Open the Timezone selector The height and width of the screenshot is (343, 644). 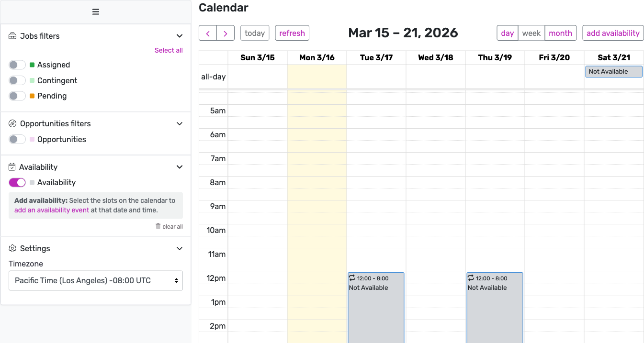95,280
